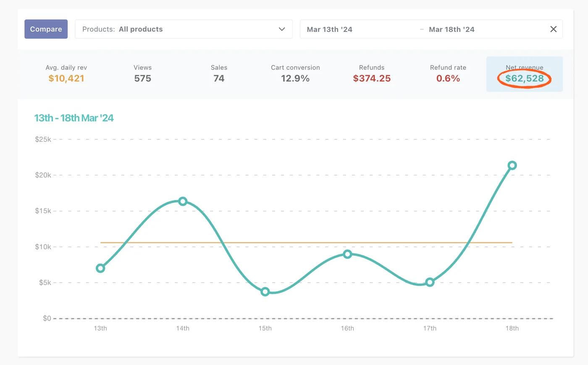The height and width of the screenshot is (365, 588).
Task: Click the 18th x-axis label
Action: point(512,328)
